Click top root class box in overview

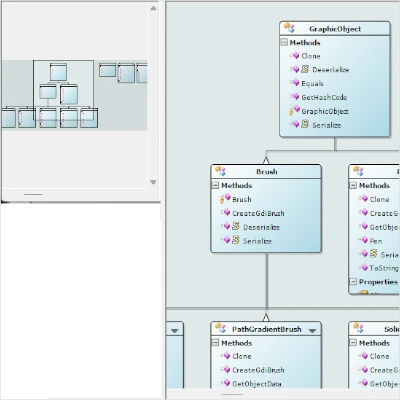(x=58, y=72)
